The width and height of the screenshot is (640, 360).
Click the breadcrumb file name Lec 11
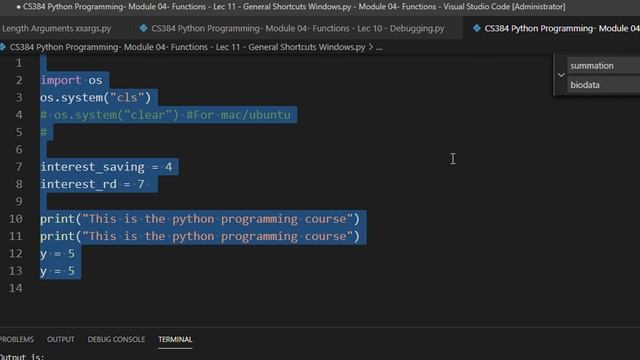pos(187,47)
